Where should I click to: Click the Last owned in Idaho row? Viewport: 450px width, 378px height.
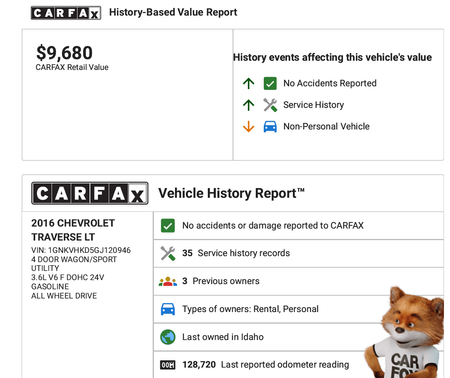[298, 337]
